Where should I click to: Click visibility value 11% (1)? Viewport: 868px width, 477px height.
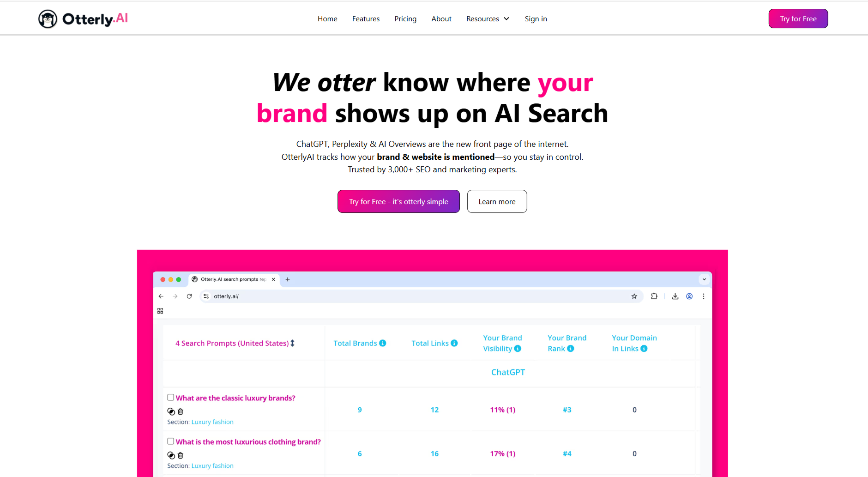(503, 410)
